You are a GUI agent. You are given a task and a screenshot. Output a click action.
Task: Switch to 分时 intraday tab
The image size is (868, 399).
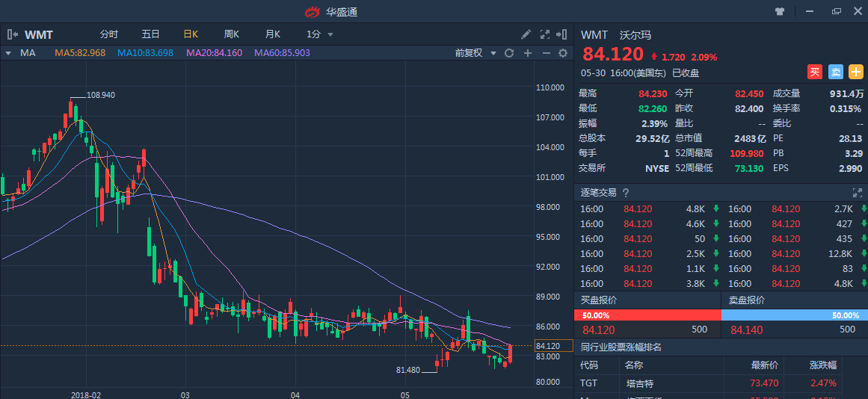point(109,34)
